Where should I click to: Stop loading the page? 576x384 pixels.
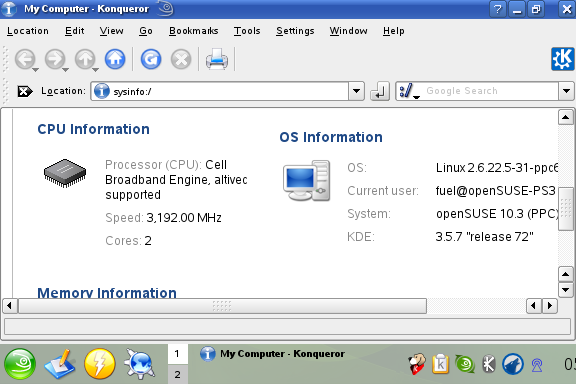(181, 59)
